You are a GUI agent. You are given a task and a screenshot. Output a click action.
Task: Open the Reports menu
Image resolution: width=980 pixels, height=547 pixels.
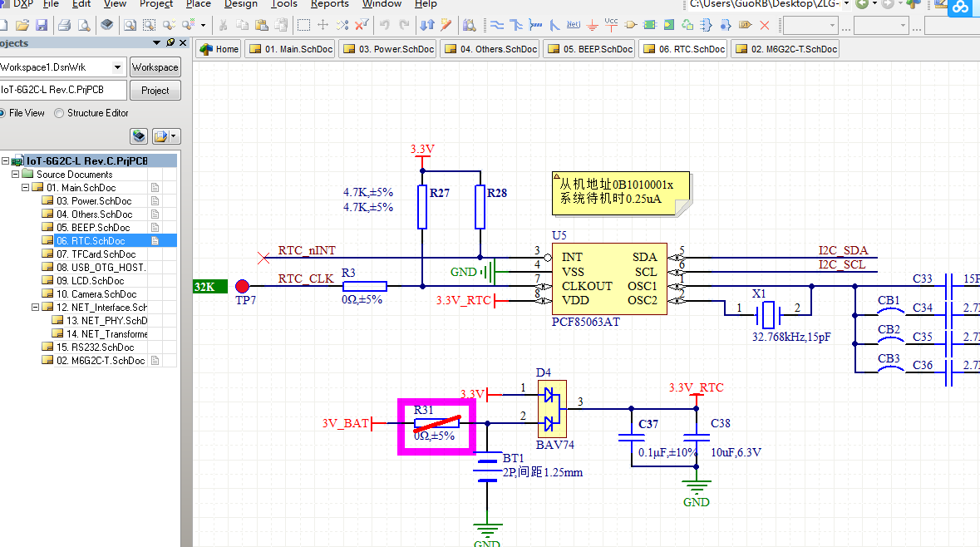(329, 4)
